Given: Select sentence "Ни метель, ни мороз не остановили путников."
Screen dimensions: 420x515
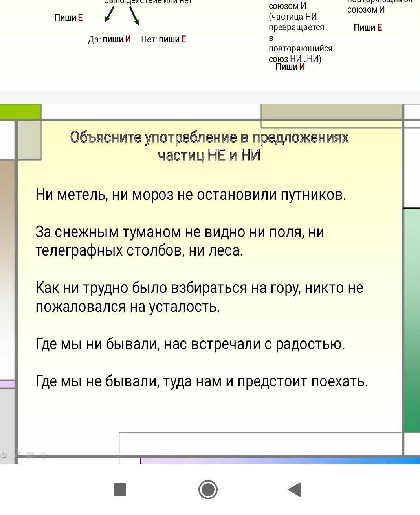Looking at the screenshot, I should [191, 195].
